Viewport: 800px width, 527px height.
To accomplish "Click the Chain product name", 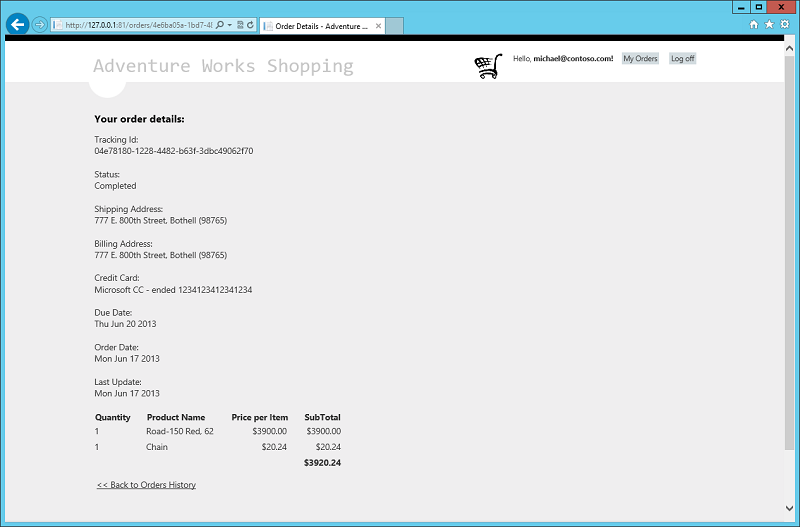I will [x=157, y=447].
